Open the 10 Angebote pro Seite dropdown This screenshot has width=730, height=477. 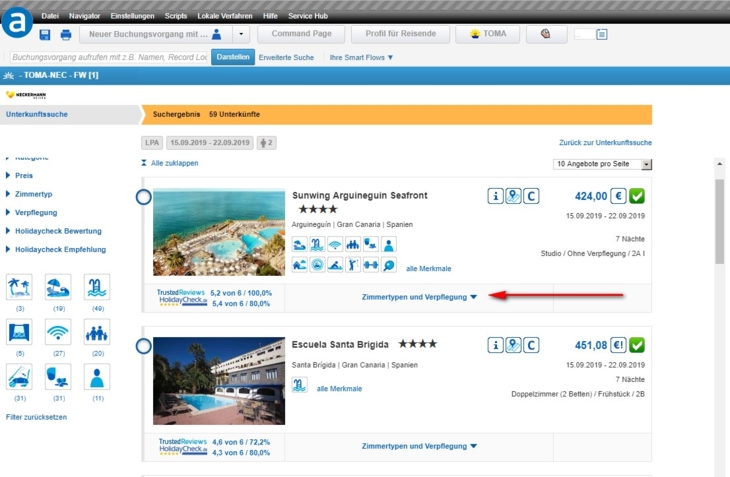click(x=602, y=164)
